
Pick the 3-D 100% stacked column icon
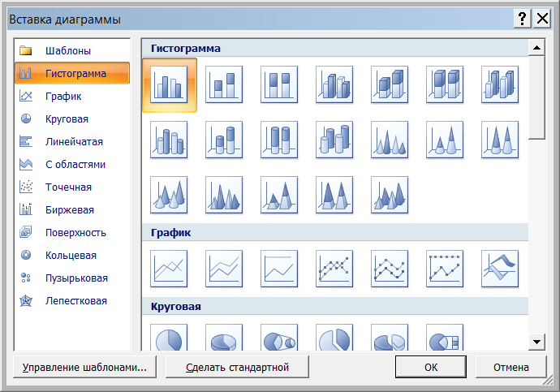(x=445, y=84)
